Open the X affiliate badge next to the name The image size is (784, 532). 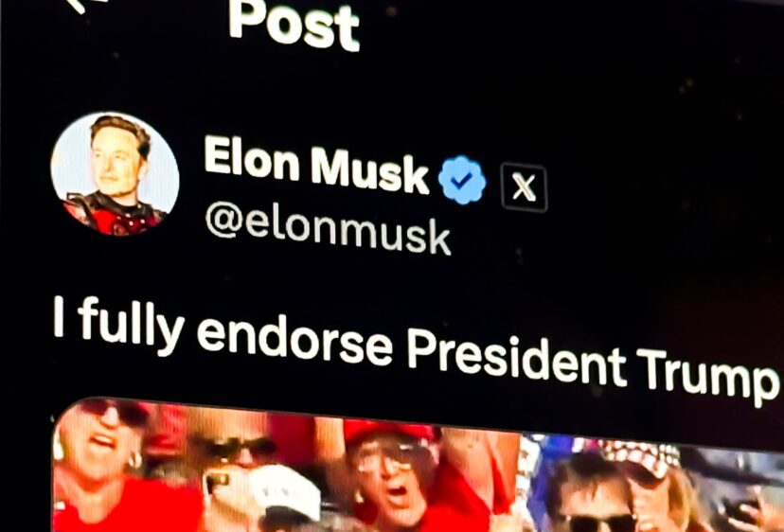(524, 187)
